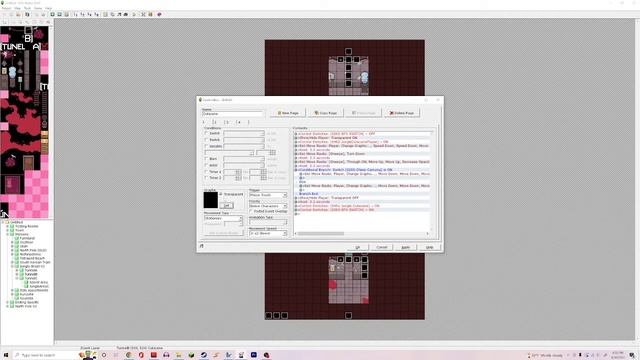Expand the Testing Rooms map folder
This screenshot has height=360, width=640.
coord(7,226)
